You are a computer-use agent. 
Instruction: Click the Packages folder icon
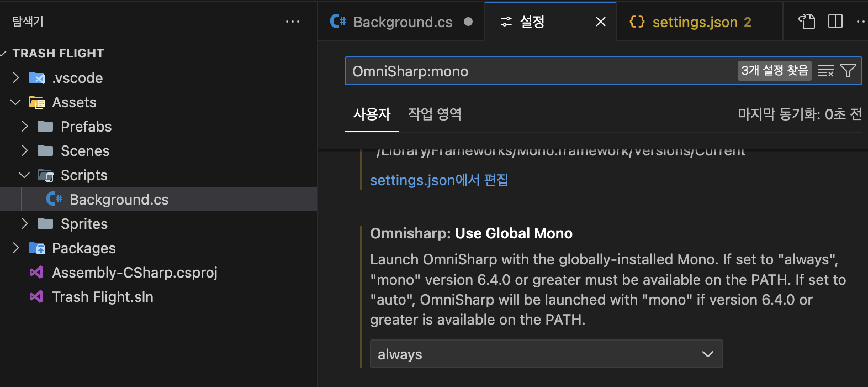[37, 248]
